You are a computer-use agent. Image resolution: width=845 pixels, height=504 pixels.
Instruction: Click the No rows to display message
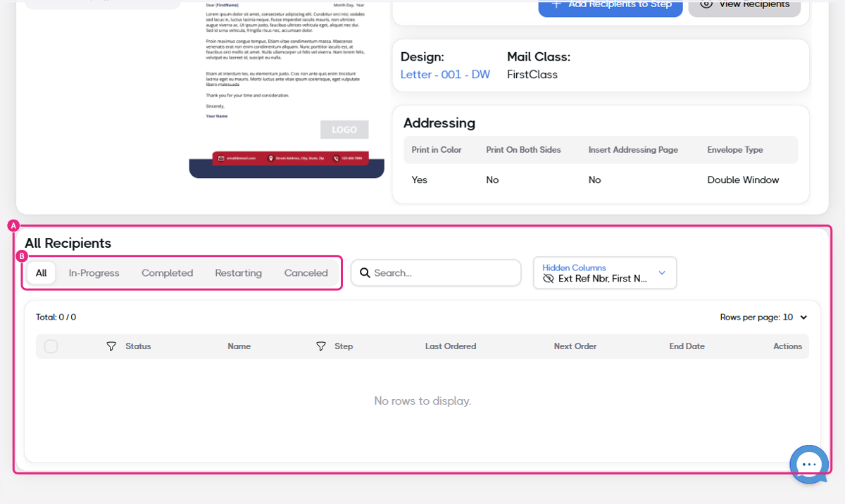423,401
